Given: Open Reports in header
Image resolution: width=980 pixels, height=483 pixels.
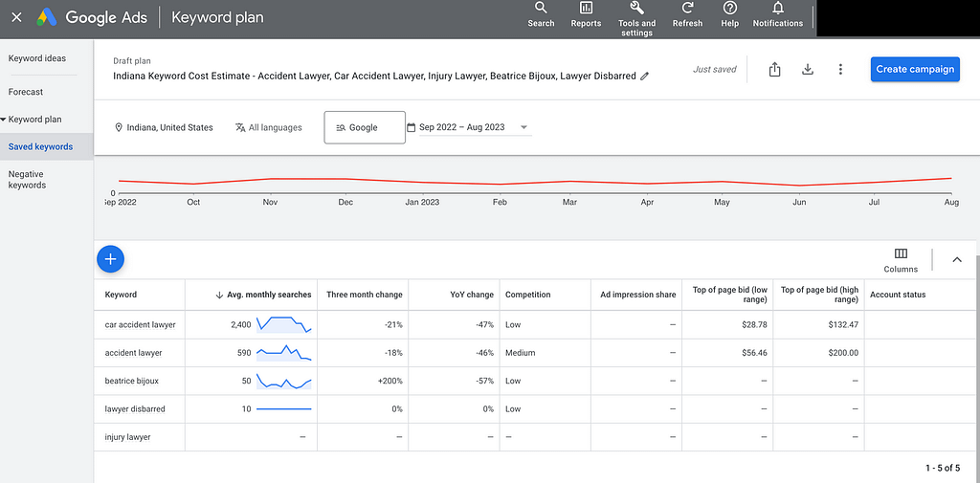Looking at the screenshot, I should 586,15.
